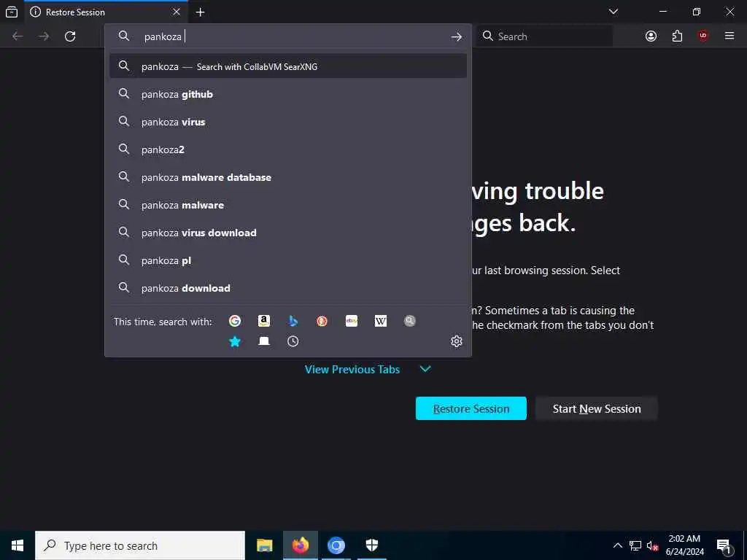Open the Firefox application hamburger menu
The image size is (747, 560).
click(x=729, y=36)
